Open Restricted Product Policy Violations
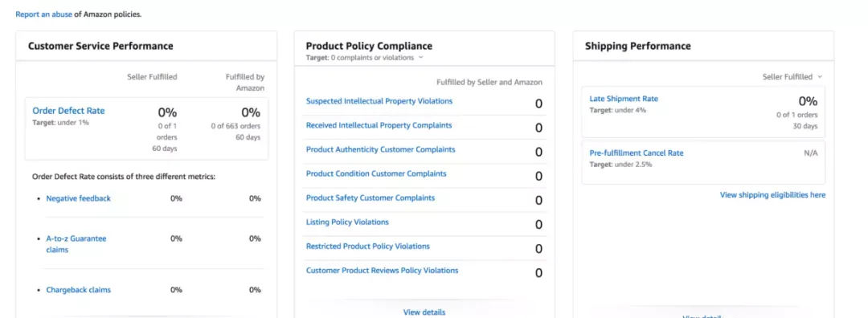The image size is (868, 318). [x=367, y=246]
